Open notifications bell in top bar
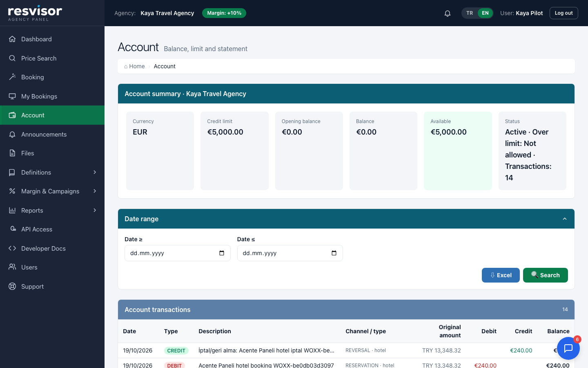The height and width of the screenshot is (368, 588). click(x=448, y=13)
